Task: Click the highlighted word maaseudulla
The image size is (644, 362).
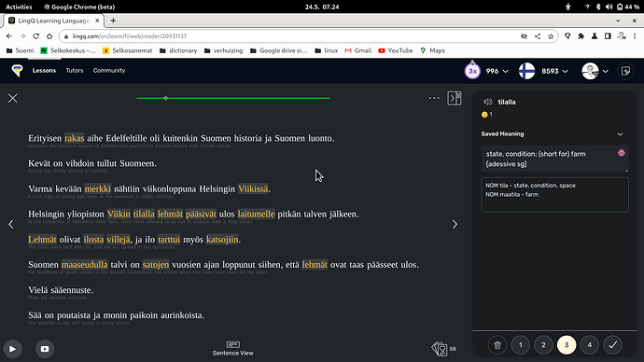Action: coord(85,265)
